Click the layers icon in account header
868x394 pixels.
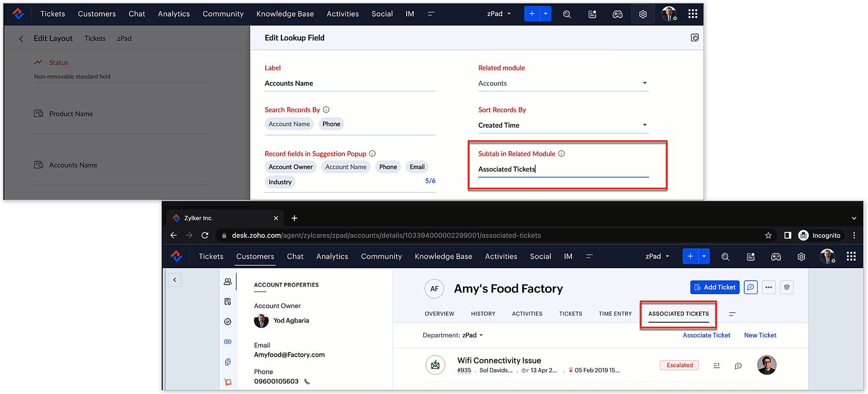[x=787, y=287]
